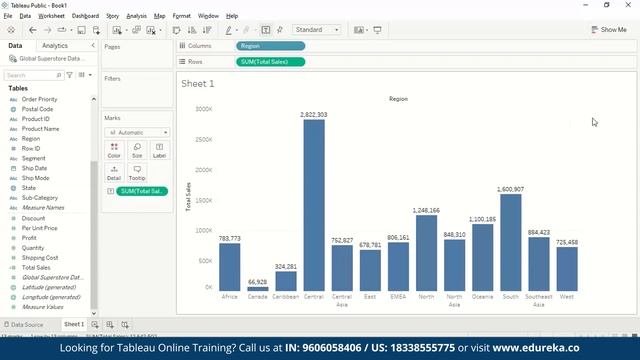Open dropdown arrow next to replay icon
Viewport: 640px width, 360px height.
[71, 30]
